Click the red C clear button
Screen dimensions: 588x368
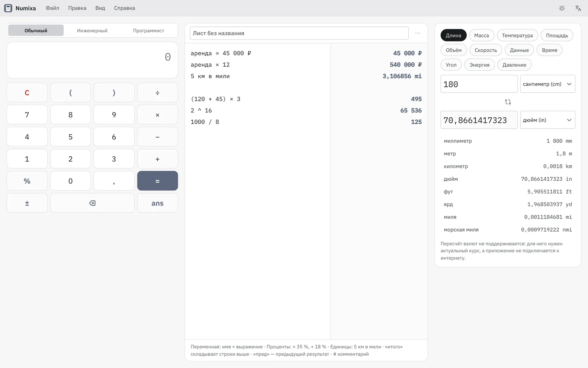coord(27,93)
